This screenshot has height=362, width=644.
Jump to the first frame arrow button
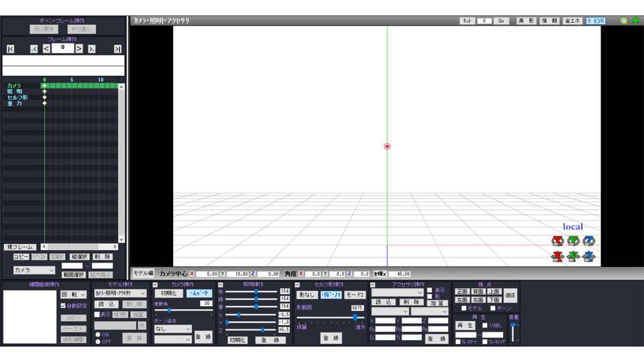coord(10,49)
